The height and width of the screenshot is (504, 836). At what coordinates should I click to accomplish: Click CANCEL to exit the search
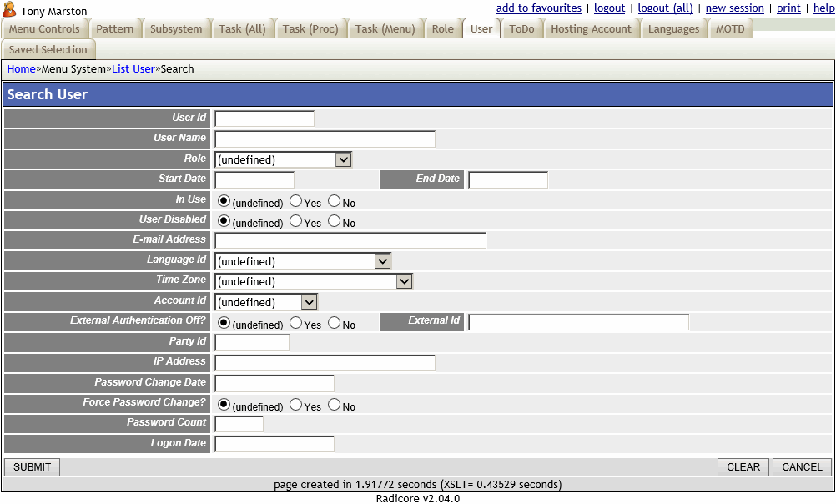coord(800,466)
